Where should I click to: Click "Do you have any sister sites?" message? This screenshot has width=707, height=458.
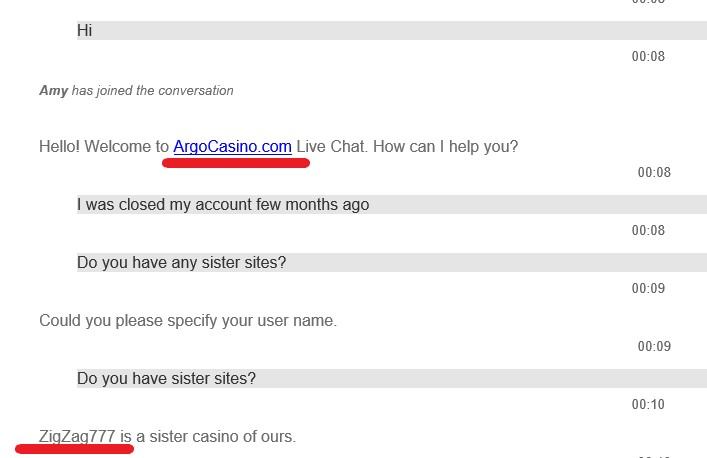tap(181, 263)
